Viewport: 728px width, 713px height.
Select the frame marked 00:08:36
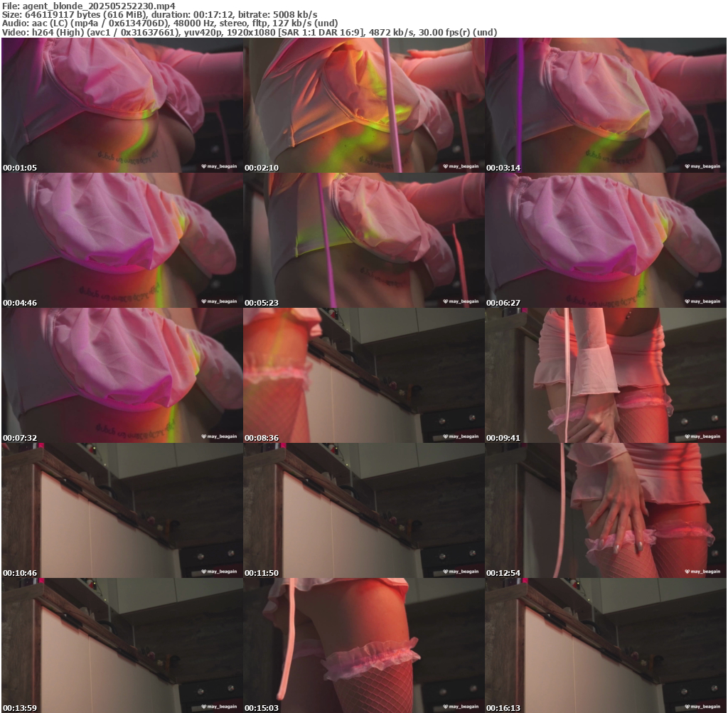(x=364, y=375)
